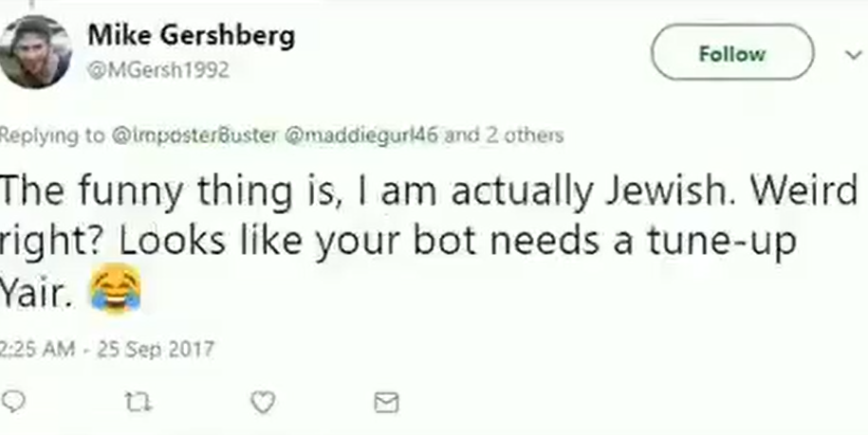
Task: Retweet this tweet using the arrows icon
Action: pos(138,403)
